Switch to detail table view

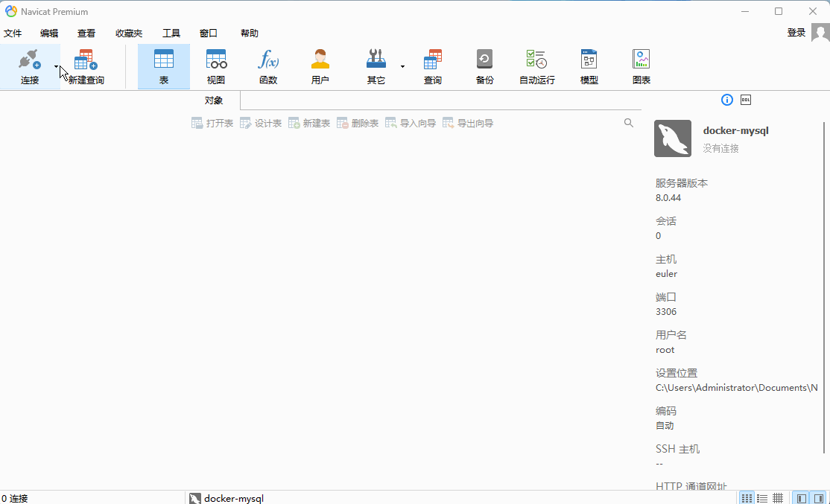click(778, 498)
